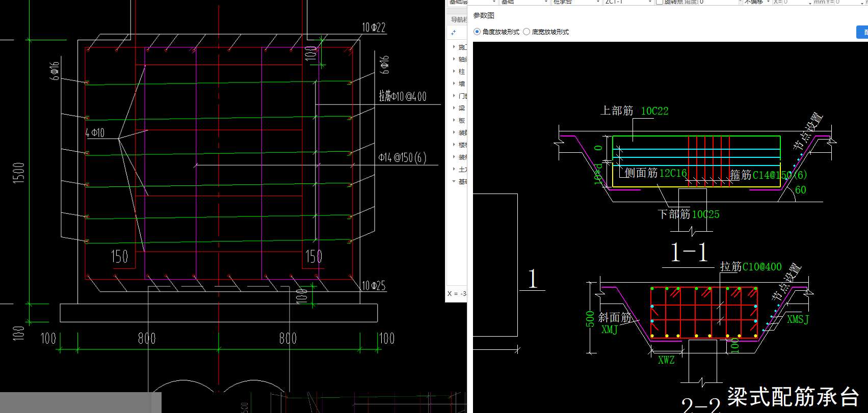Toggle the 旋转点 checkbox
The image size is (868, 413).
659,2
